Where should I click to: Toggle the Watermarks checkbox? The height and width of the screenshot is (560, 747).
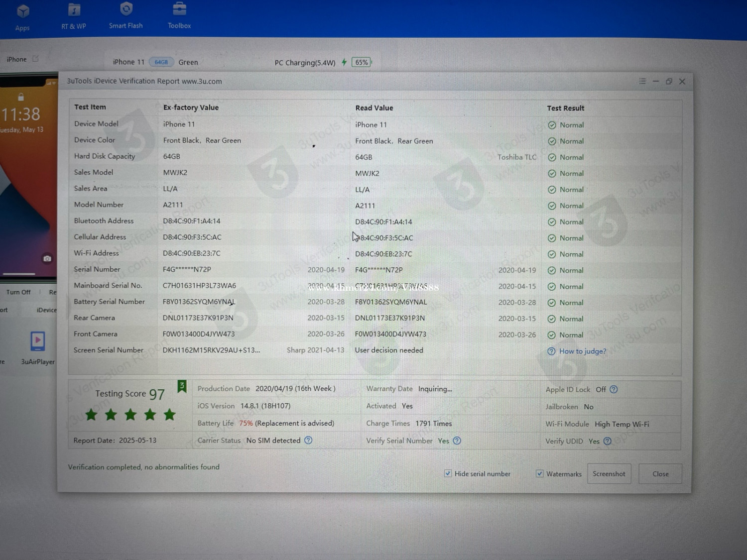pyautogui.click(x=539, y=473)
